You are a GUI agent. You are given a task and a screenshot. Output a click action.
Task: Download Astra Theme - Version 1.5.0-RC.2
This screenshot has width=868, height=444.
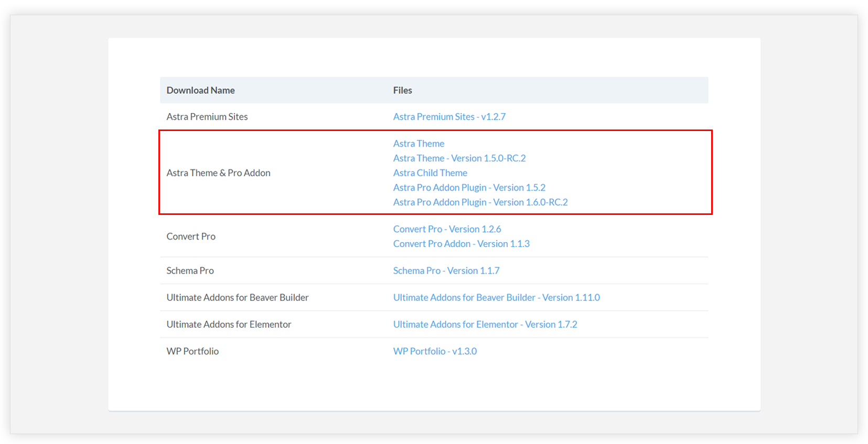pyautogui.click(x=459, y=158)
